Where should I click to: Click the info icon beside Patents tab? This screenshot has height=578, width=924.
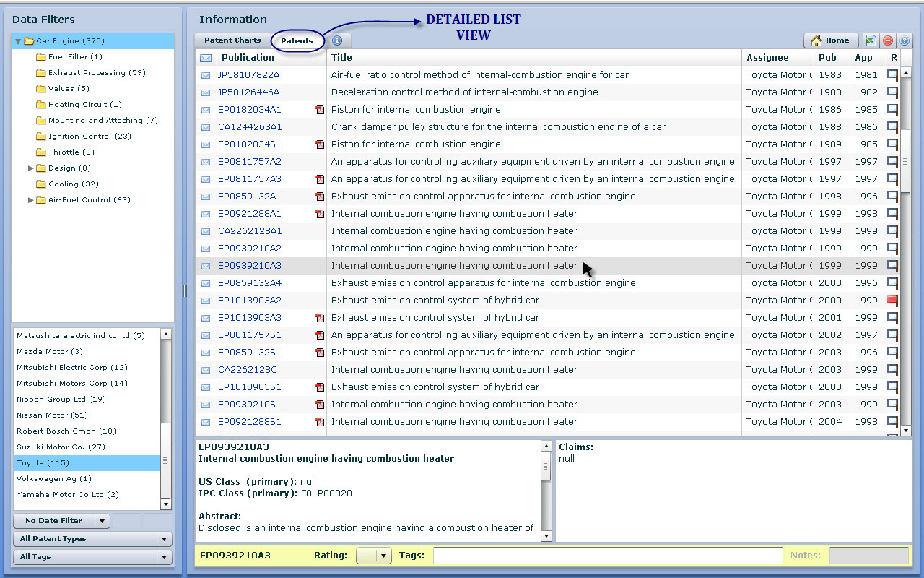[x=336, y=40]
